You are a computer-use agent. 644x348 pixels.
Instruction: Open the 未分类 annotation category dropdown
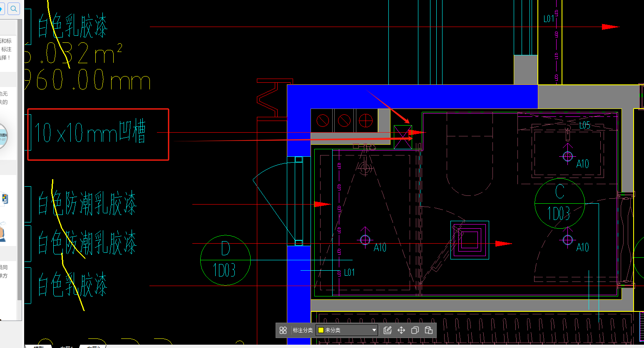click(x=347, y=330)
